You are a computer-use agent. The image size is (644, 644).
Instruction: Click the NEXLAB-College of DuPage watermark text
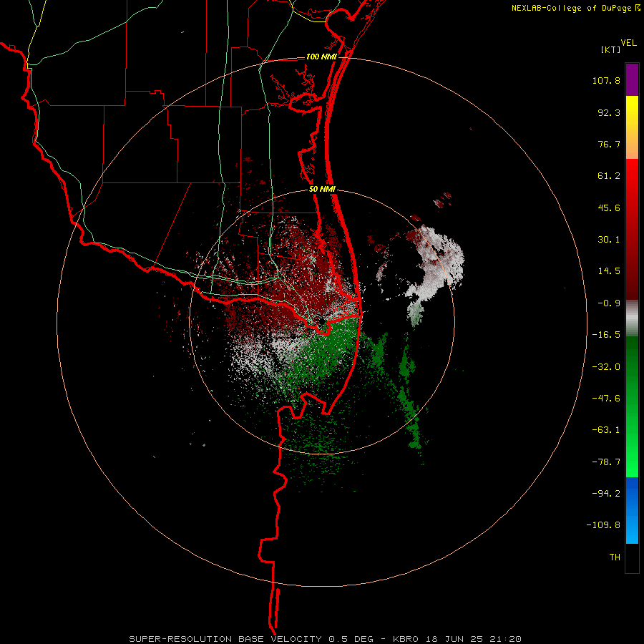coord(572,8)
